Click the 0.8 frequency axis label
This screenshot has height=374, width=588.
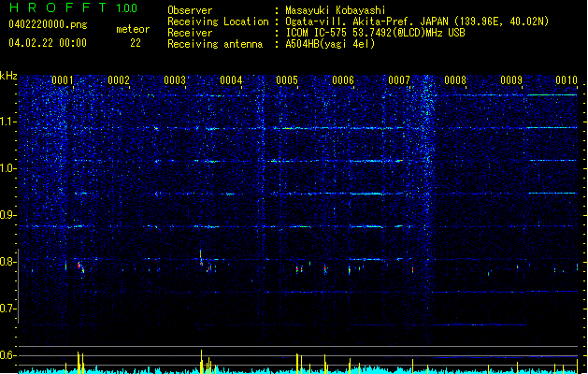pyautogui.click(x=8, y=262)
